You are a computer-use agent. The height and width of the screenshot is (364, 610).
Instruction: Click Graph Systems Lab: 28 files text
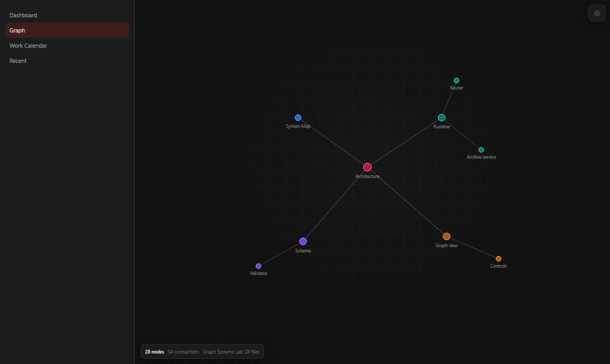click(231, 352)
